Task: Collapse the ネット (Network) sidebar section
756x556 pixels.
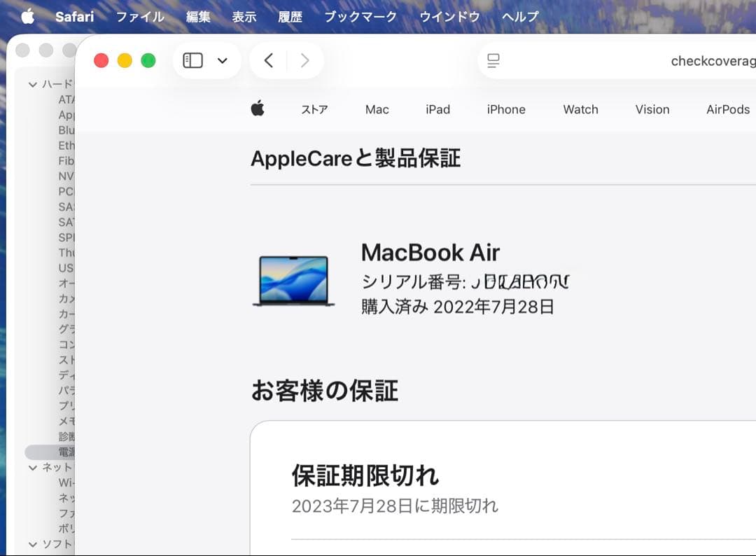Action: pos(33,467)
